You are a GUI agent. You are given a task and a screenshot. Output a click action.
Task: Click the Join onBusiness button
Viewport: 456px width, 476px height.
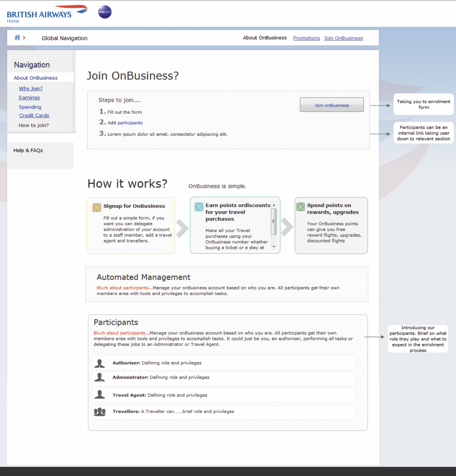[x=332, y=105]
